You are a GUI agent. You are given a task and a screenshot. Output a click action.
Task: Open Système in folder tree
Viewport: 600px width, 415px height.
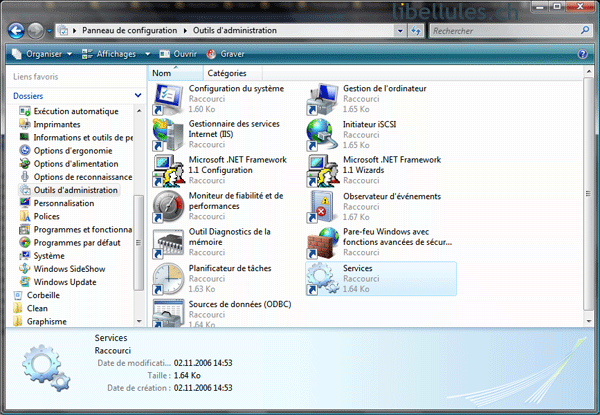pos(42,256)
